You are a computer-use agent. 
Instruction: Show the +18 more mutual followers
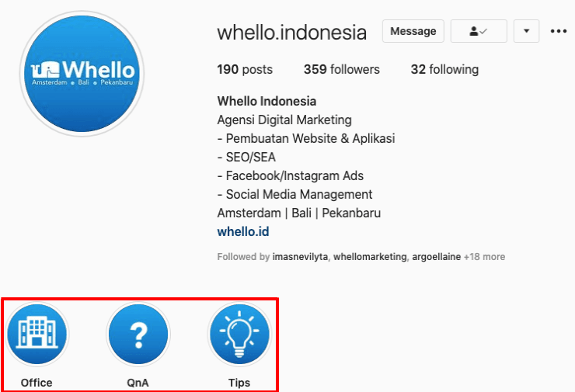[x=484, y=256]
